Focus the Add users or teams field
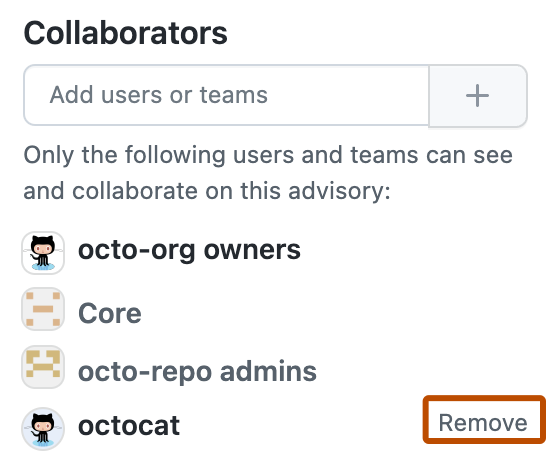 (x=226, y=95)
